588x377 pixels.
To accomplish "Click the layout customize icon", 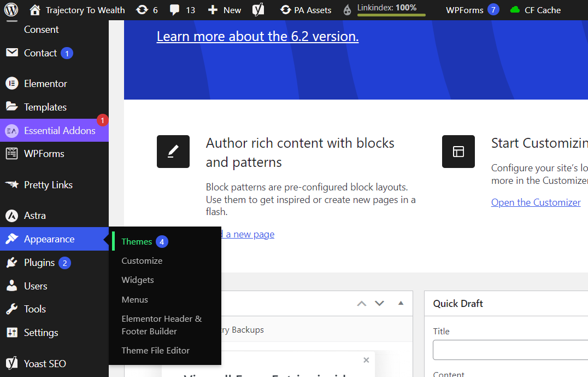I will tap(458, 152).
